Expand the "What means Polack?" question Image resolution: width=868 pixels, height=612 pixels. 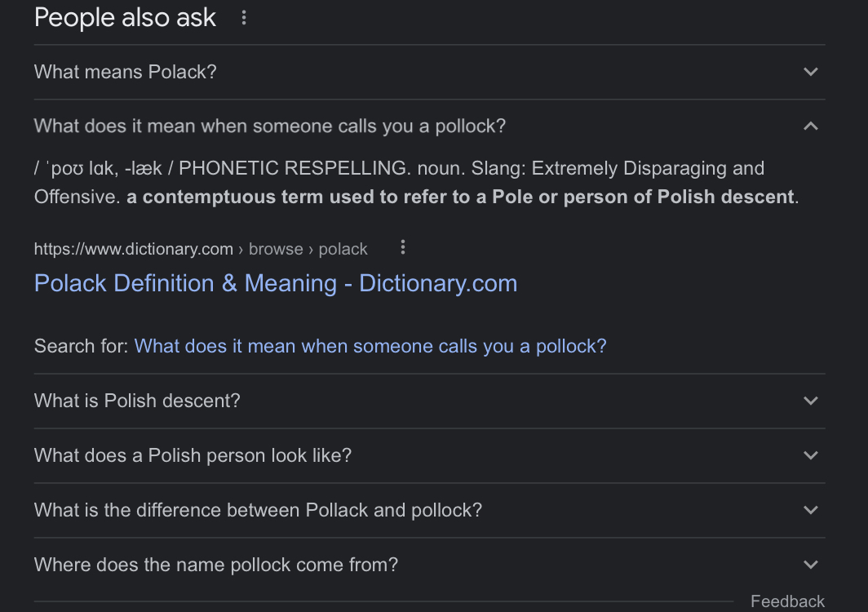point(430,72)
